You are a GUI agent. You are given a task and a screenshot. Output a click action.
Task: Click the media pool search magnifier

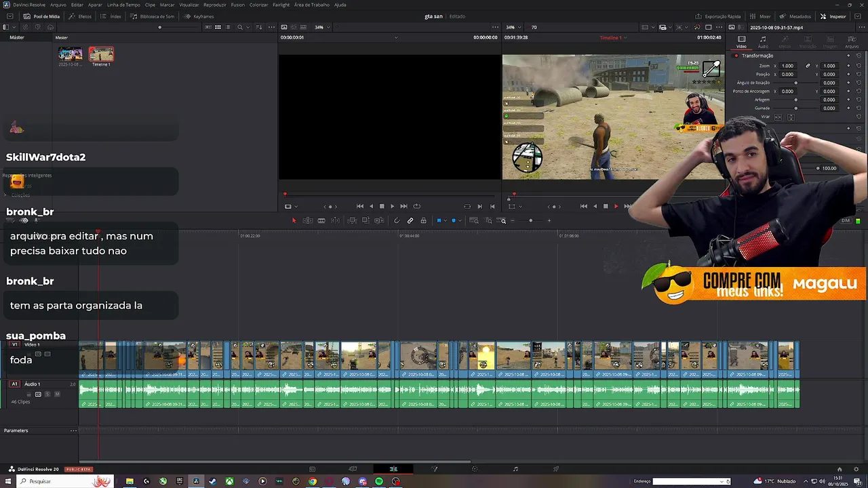[239, 27]
